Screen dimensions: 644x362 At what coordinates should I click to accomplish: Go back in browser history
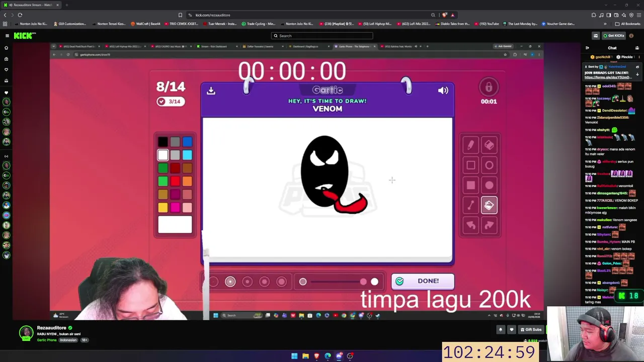pos(5,15)
